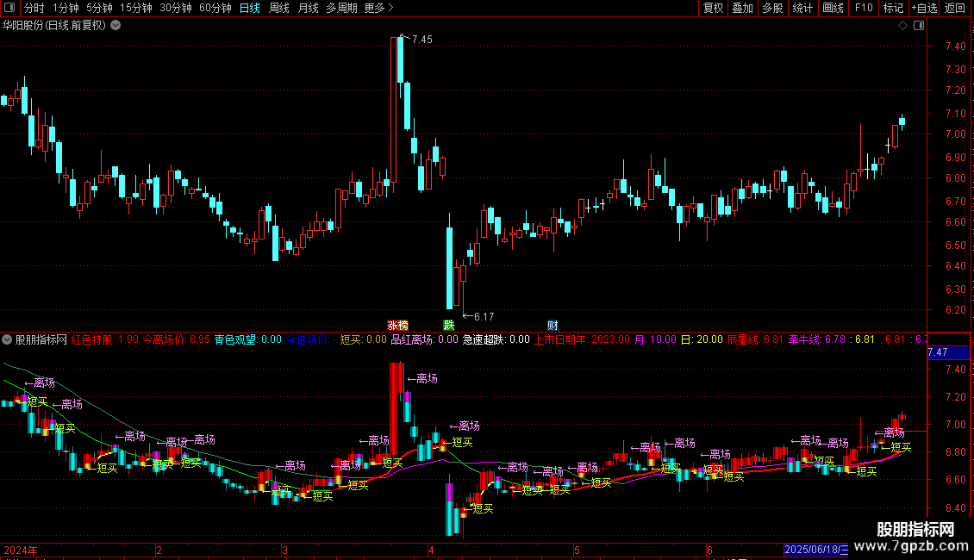The image size is (974, 560).
Task: Open F10 company information
Action: tap(864, 8)
